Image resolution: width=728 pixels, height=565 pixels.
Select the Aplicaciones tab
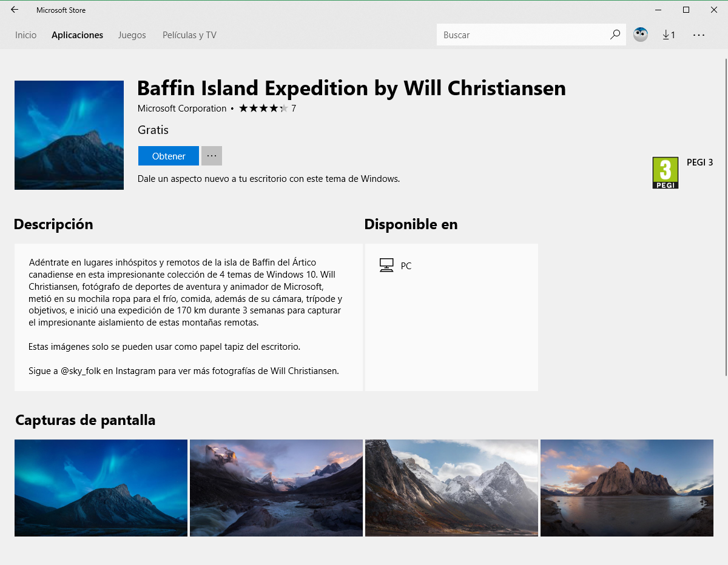click(x=77, y=35)
